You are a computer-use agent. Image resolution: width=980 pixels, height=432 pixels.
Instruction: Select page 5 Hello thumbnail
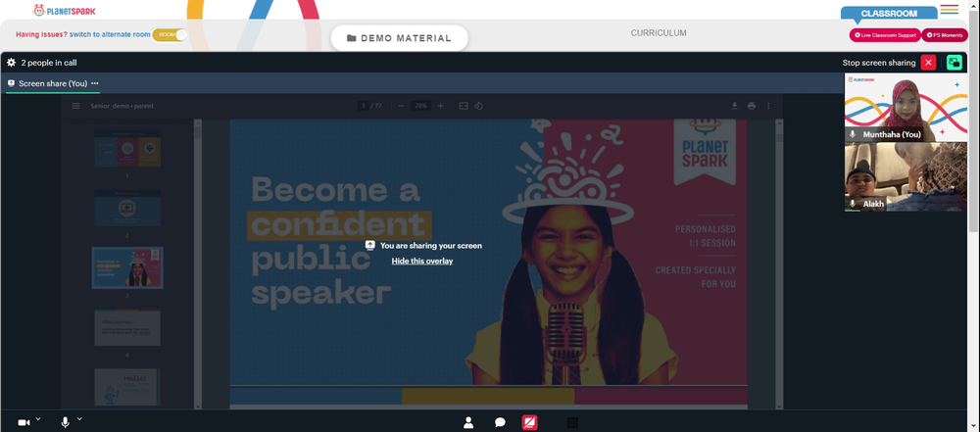click(x=127, y=387)
